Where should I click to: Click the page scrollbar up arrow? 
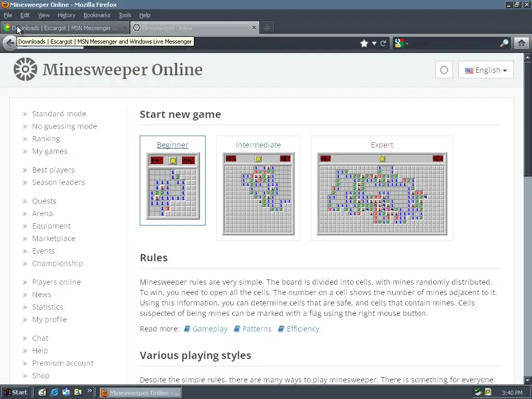click(528, 57)
